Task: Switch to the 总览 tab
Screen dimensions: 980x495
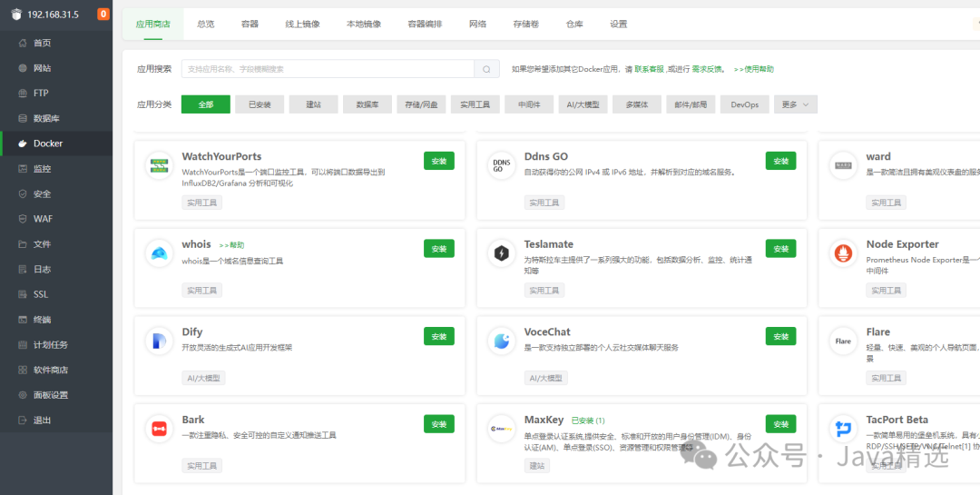Action: pos(206,24)
